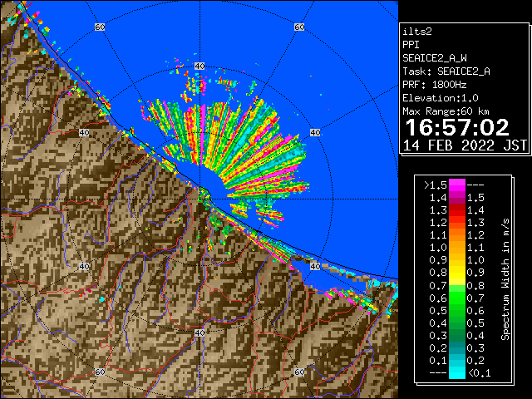
Task: Click the 'Spectrum Width in m/s' legend title
Action: click(505, 279)
